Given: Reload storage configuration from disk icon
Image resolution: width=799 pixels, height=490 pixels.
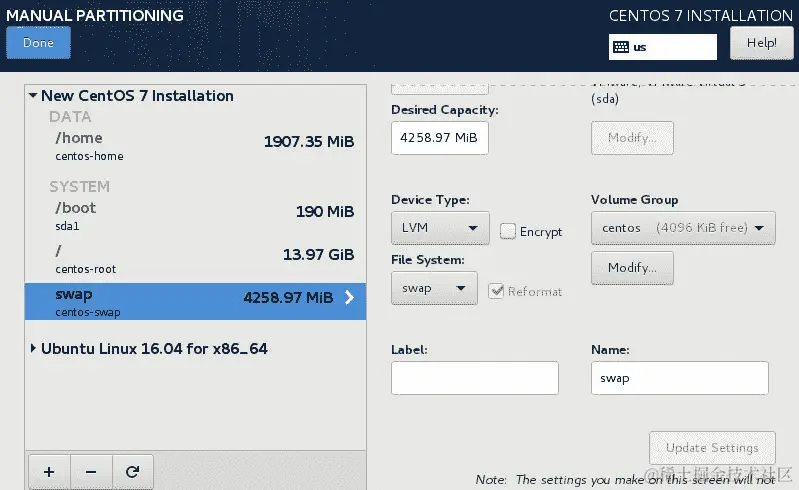Looking at the screenshot, I should pos(132,472).
